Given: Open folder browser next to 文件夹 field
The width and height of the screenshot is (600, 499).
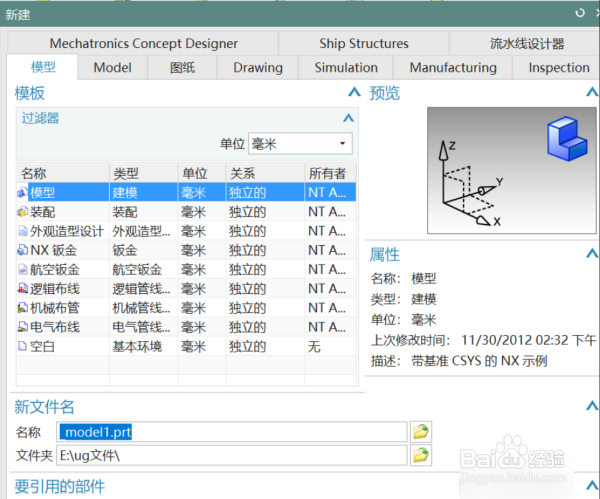Looking at the screenshot, I should pos(421,455).
